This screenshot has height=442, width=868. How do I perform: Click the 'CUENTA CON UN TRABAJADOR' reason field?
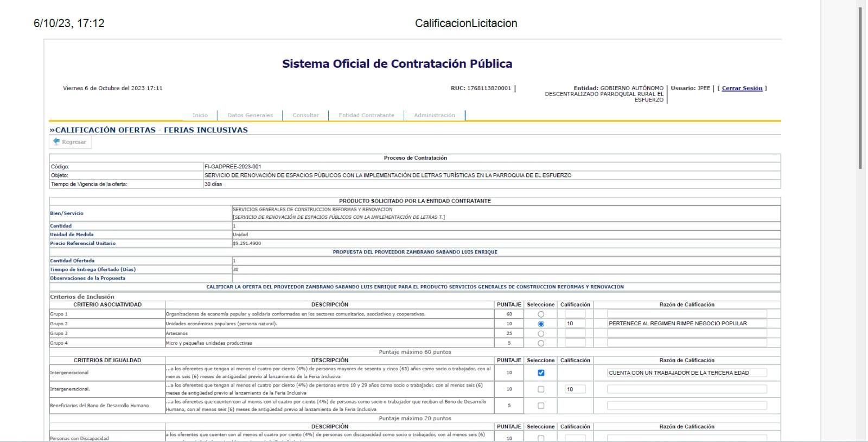[x=687, y=373]
